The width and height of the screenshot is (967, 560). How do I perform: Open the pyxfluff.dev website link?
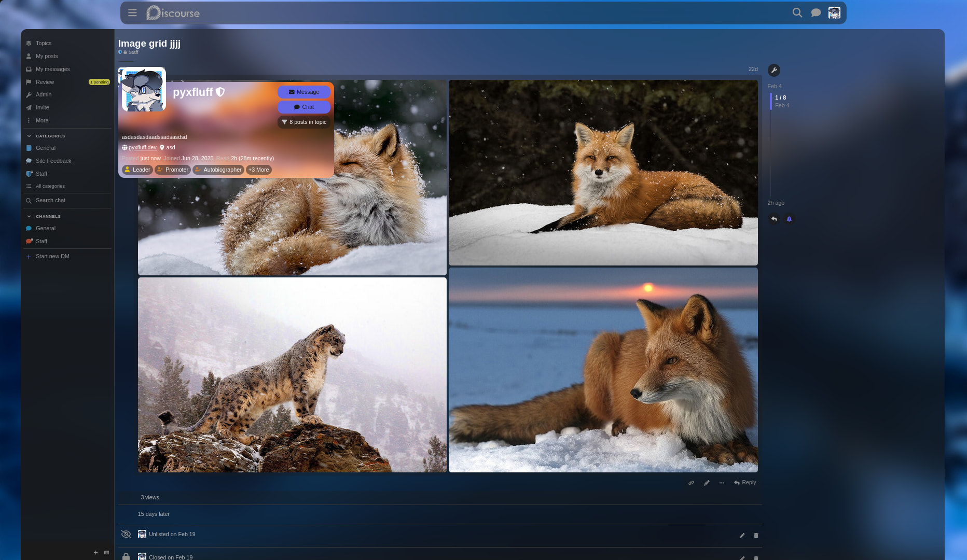point(142,147)
